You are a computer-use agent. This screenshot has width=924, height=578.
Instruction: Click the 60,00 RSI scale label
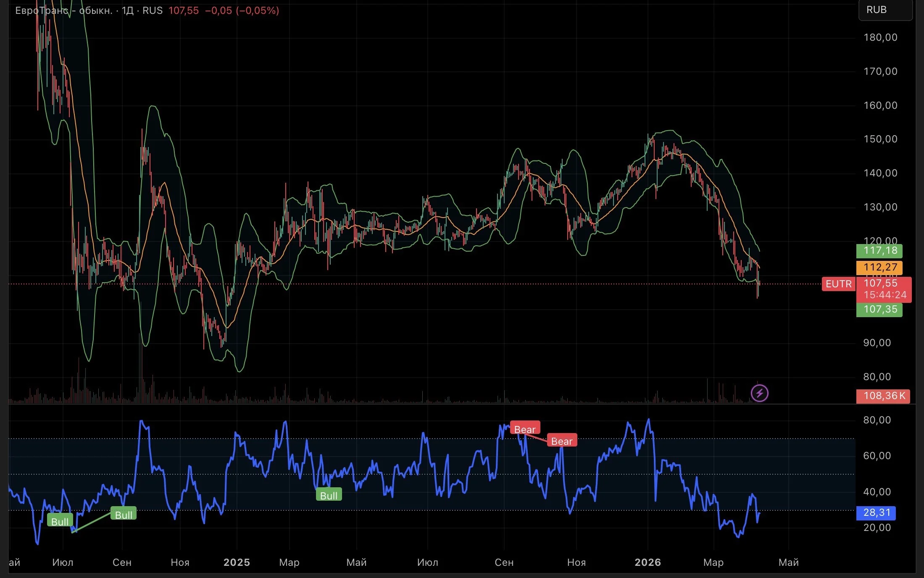(x=877, y=456)
